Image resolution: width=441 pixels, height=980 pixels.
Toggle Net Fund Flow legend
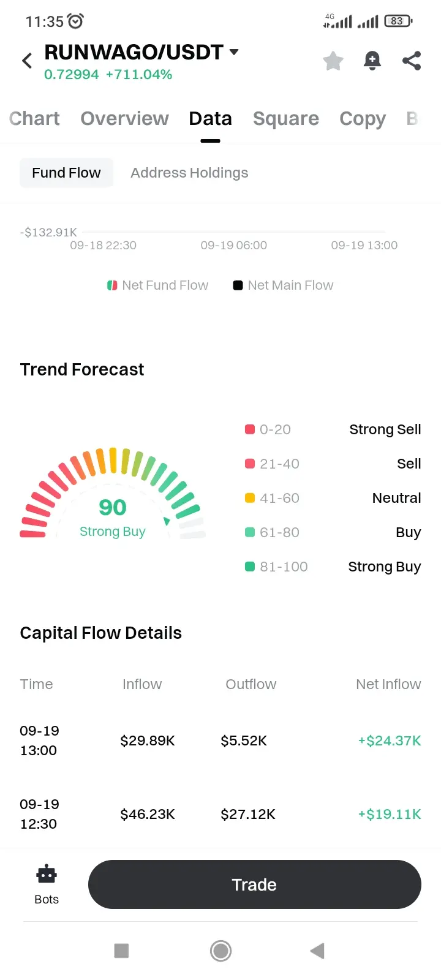click(158, 285)
